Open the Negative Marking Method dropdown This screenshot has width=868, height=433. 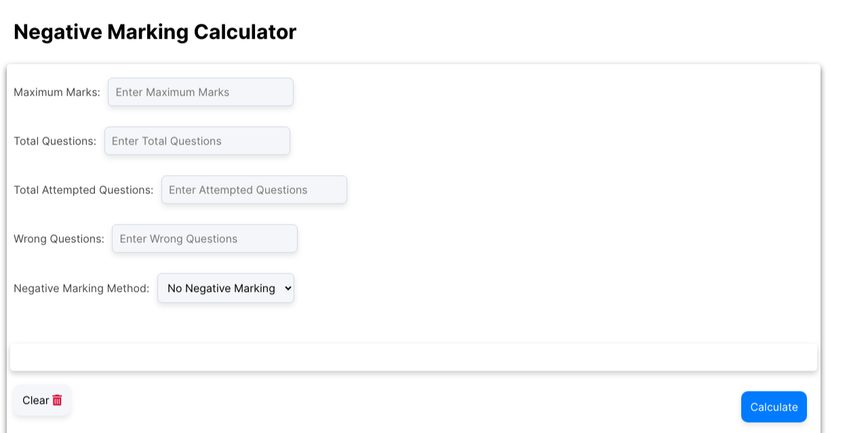(x=226, y=288)
